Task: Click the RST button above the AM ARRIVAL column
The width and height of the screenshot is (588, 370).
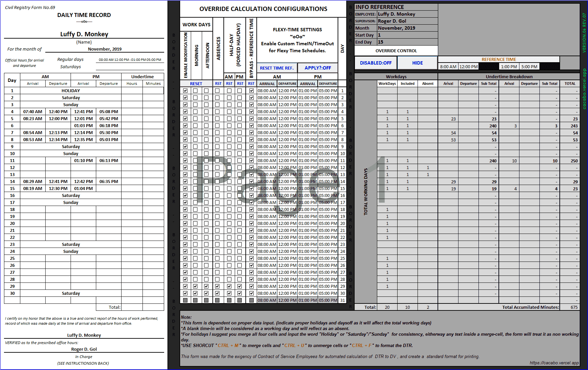Action: (229, 83)
